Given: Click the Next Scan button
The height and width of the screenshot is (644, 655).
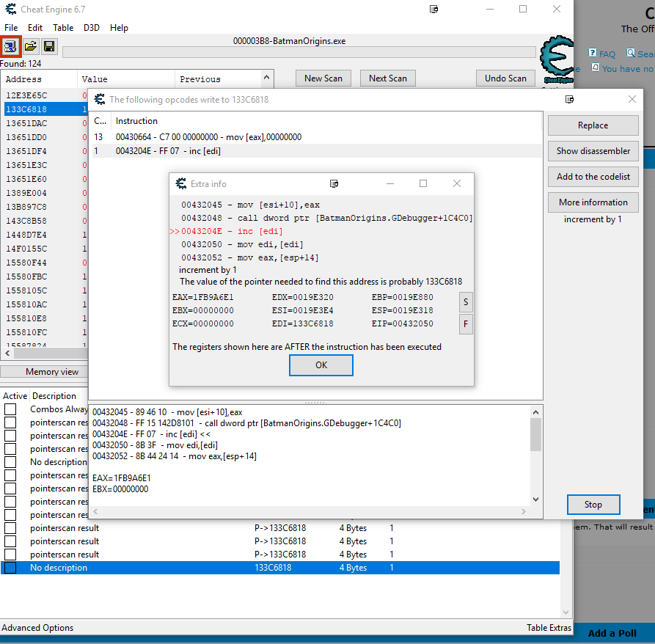Looking at the screenshot, I should (388, 78).
